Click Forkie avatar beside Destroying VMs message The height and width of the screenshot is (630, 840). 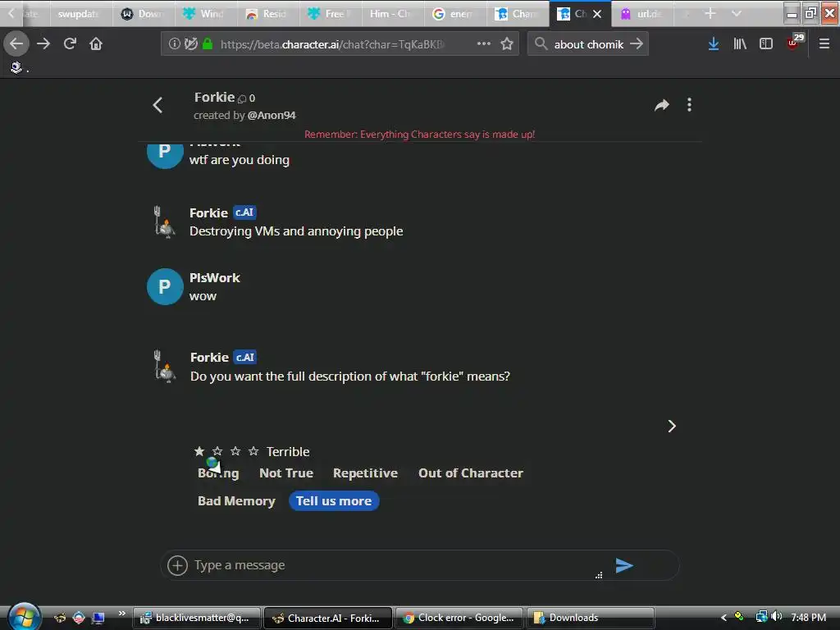click(164, 222)
